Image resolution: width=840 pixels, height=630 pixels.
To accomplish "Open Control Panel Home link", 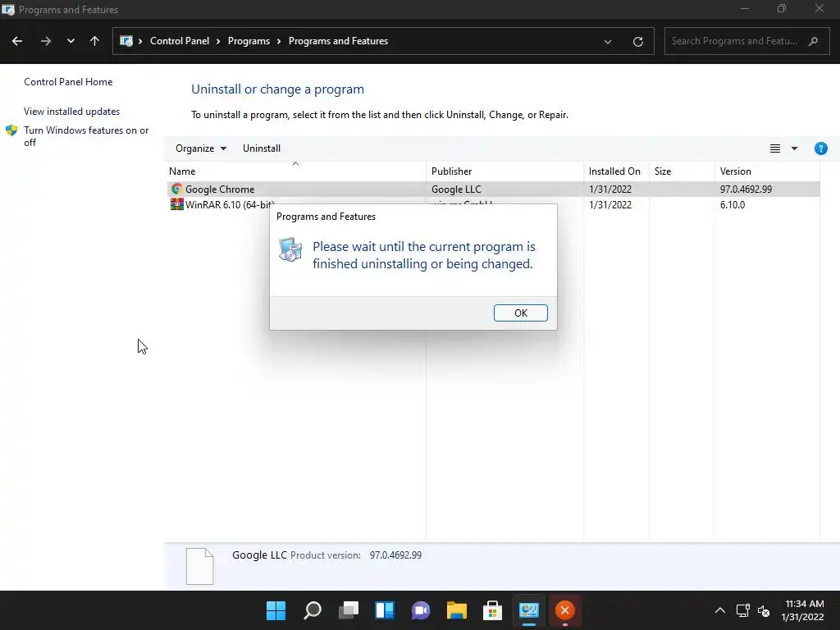I will pos(68,82).
